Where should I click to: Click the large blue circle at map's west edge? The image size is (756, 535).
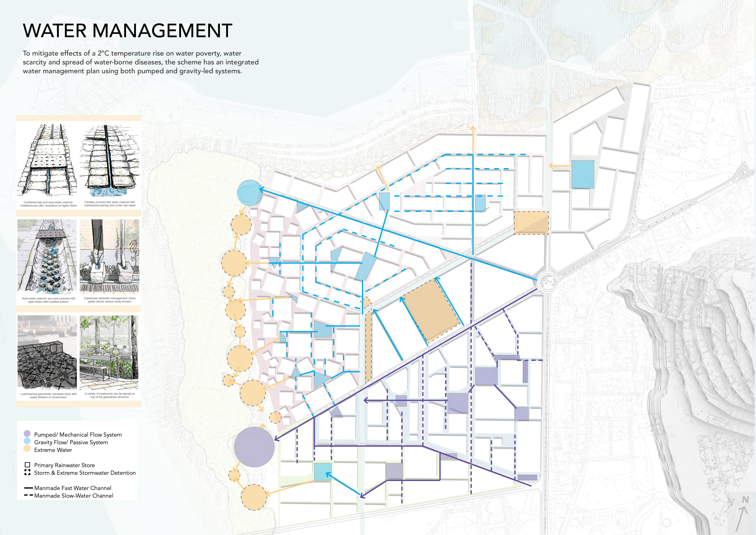[250, 193]
